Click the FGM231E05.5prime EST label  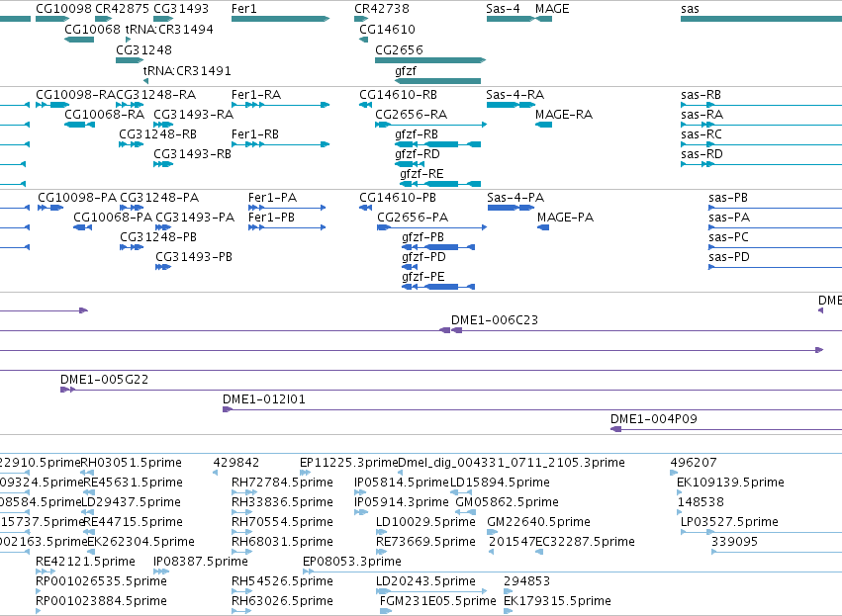[x=437, y=601]
